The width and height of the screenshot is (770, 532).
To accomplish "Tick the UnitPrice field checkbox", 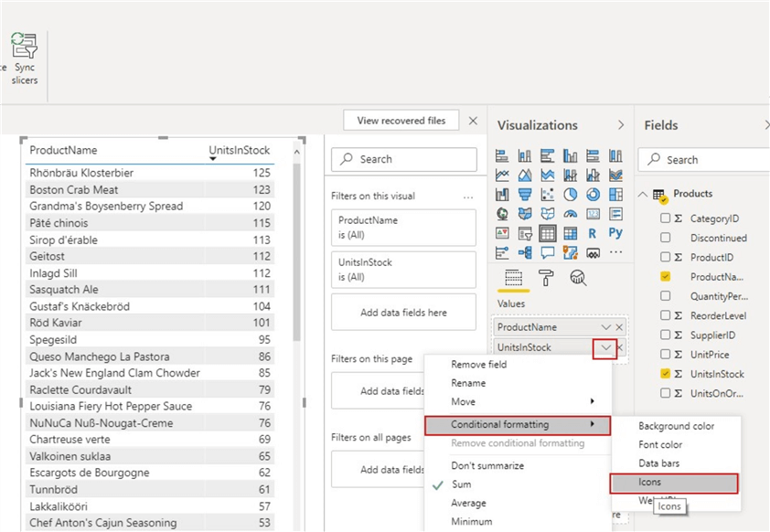I will [666, 354].
